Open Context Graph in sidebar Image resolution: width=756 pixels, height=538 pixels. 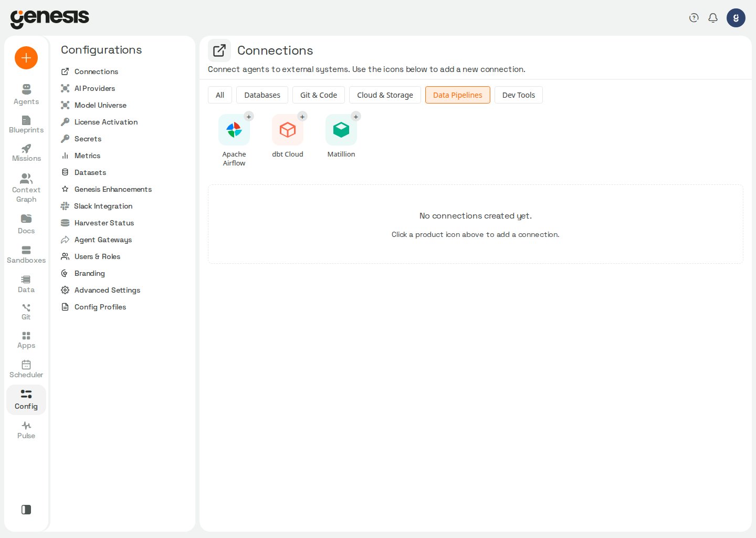[26, 188]
